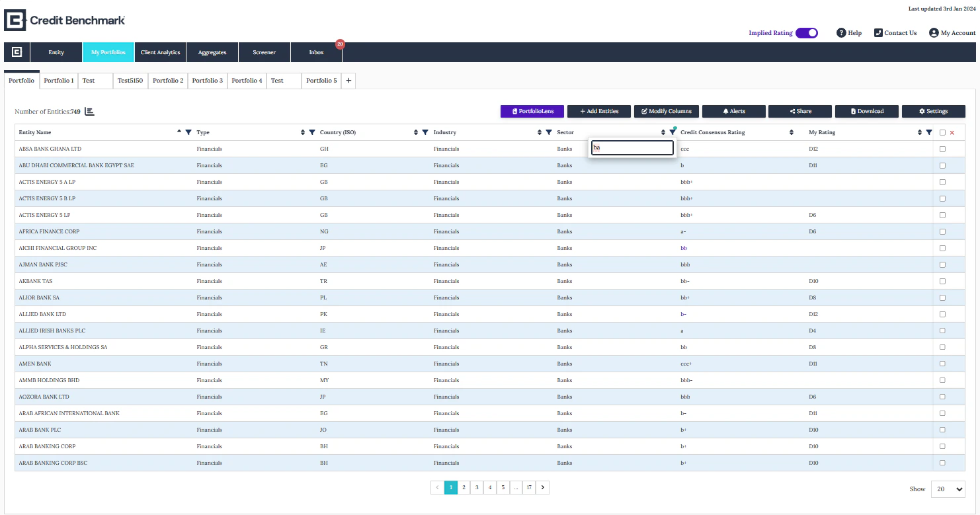Click the Inbox navigation tab
The image size is (980, 515).
pyautogui.click(x=317, y=52)
